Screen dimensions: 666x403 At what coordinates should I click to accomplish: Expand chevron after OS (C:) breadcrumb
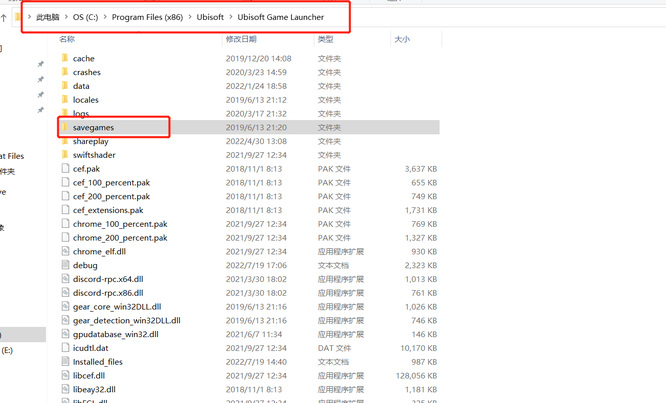105,17
